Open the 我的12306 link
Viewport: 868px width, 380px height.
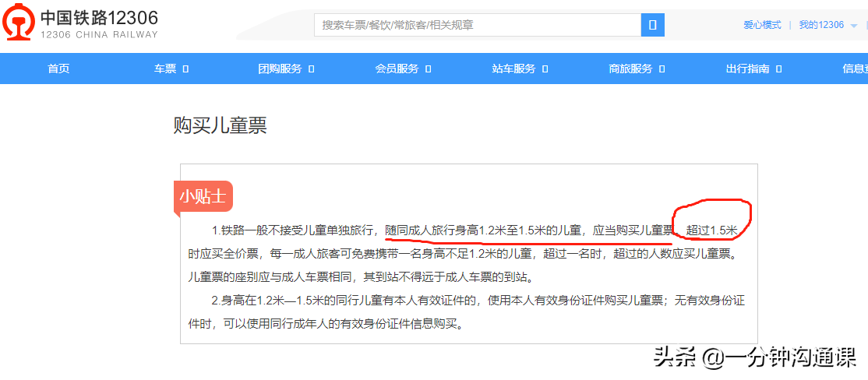[x=821, y=25]
